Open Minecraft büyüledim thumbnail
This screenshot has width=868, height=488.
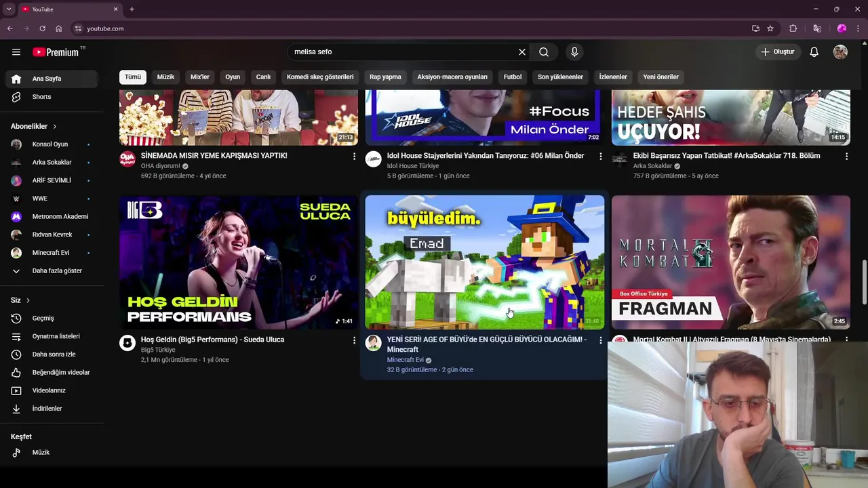485,262
